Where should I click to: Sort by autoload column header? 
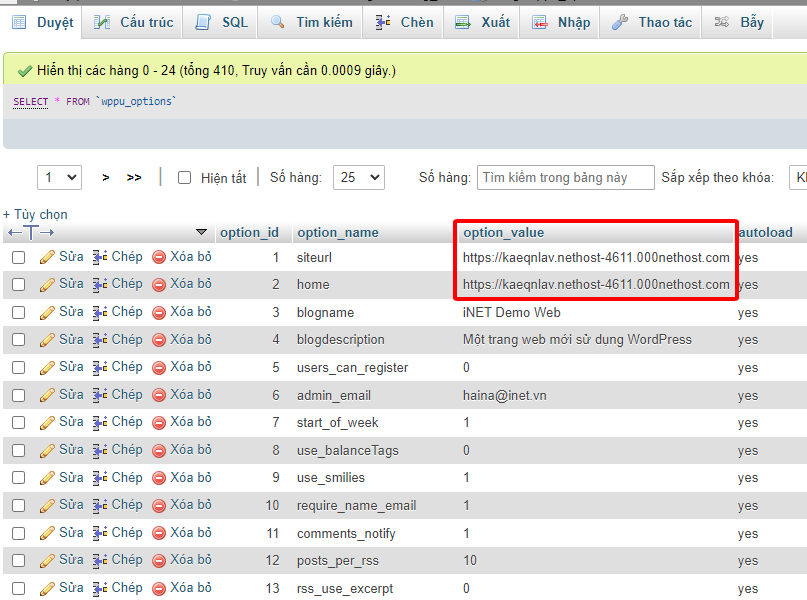pyautogui.click(x=765, y=233)
